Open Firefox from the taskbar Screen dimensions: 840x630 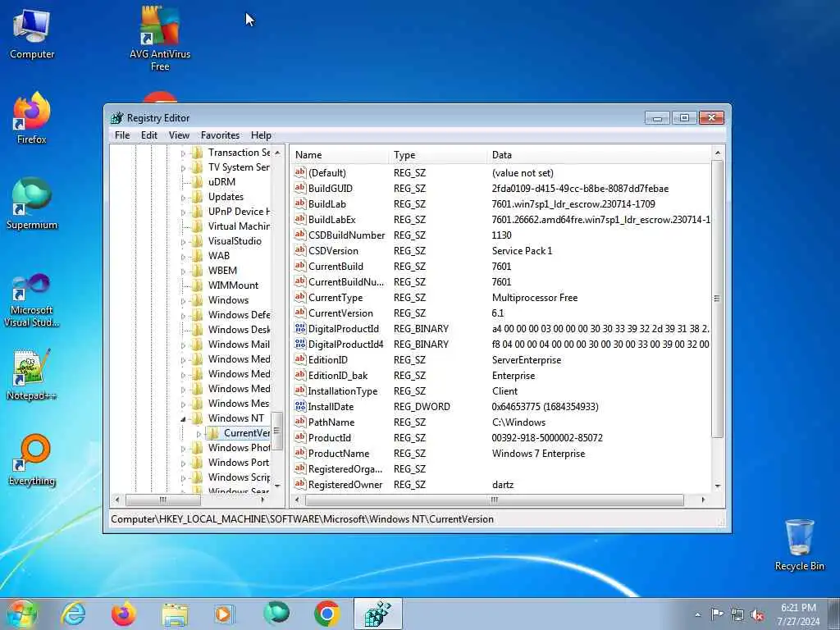pyautogui.click(x=124, y=614)
